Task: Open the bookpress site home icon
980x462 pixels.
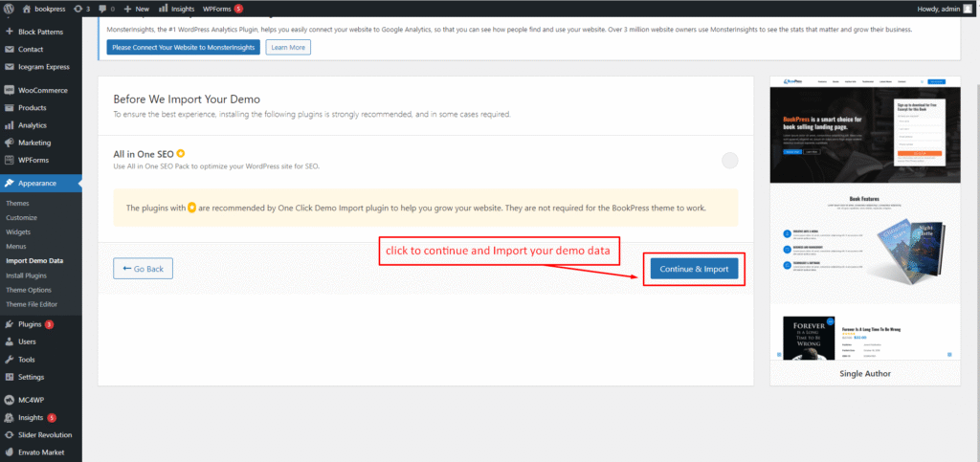Action: [x=27, y=9]
